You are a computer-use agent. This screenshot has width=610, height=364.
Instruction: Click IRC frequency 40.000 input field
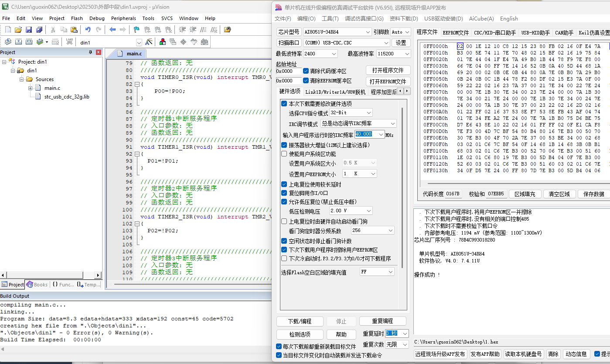[366, 134]
